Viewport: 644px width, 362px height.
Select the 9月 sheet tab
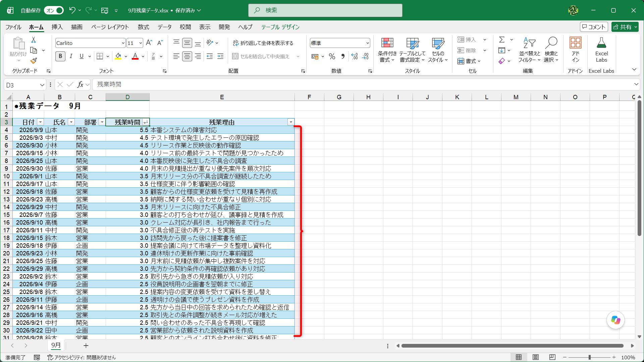click(x=56, y=345)
